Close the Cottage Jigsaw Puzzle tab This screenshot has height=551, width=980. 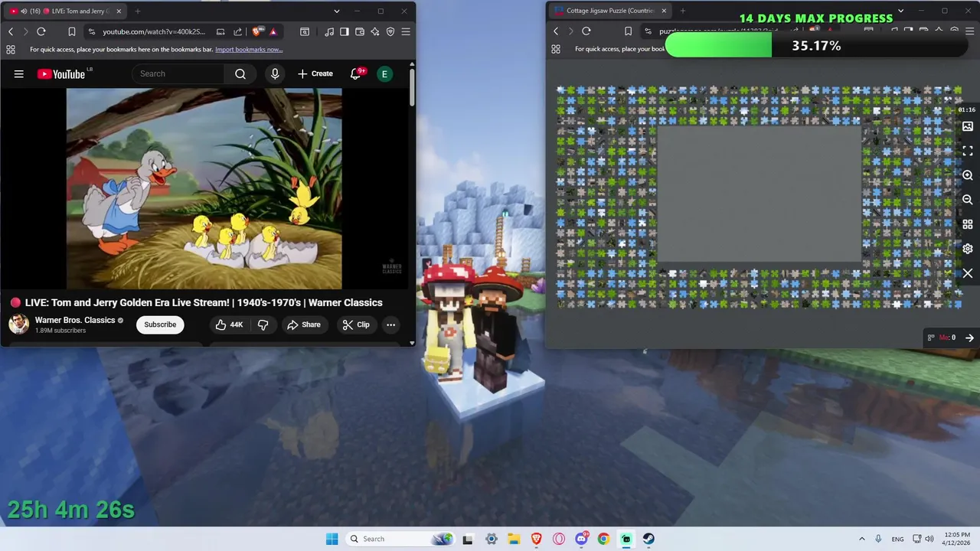664,11
